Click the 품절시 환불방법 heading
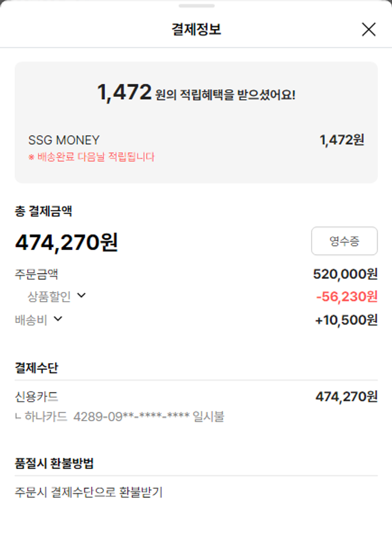Viewport: 392px width, 555px height. [54, 463]
